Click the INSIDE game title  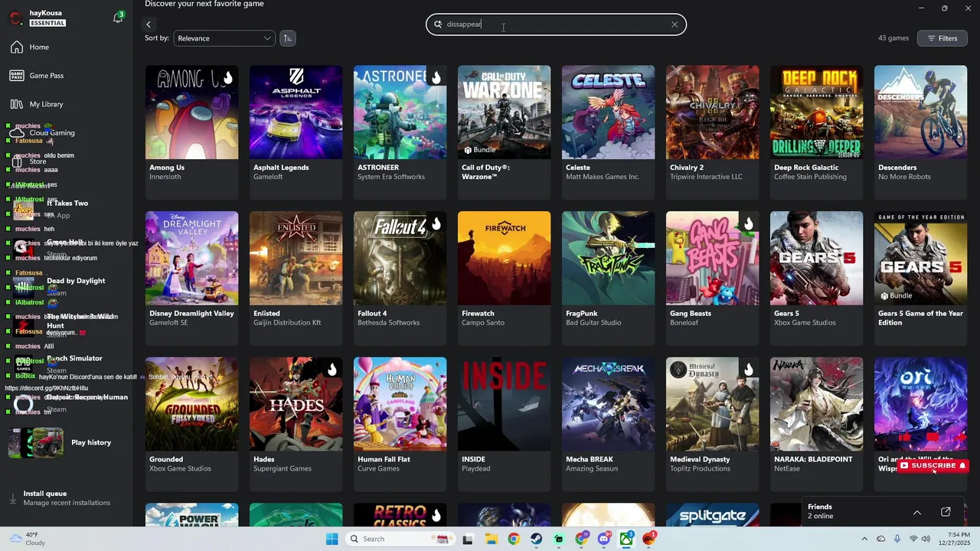(x=473, y=460)
